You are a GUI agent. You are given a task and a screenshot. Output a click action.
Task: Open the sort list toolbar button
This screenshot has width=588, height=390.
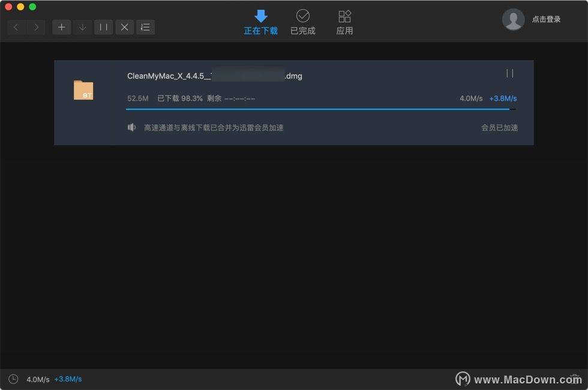click(x=145, y=27)
